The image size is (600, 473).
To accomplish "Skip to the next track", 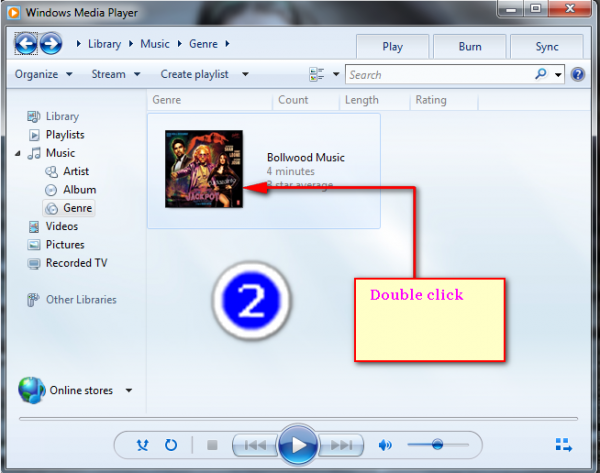I will pos(341,445).
